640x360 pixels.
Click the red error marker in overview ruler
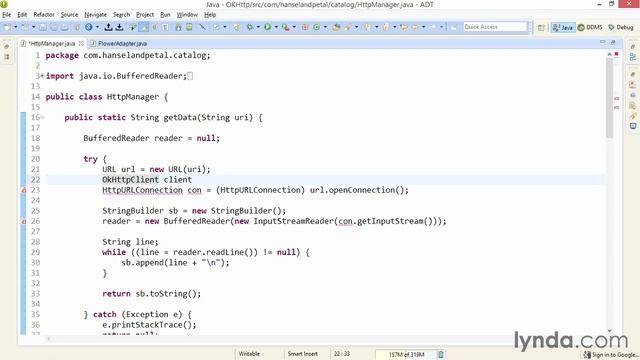[616, 54]
